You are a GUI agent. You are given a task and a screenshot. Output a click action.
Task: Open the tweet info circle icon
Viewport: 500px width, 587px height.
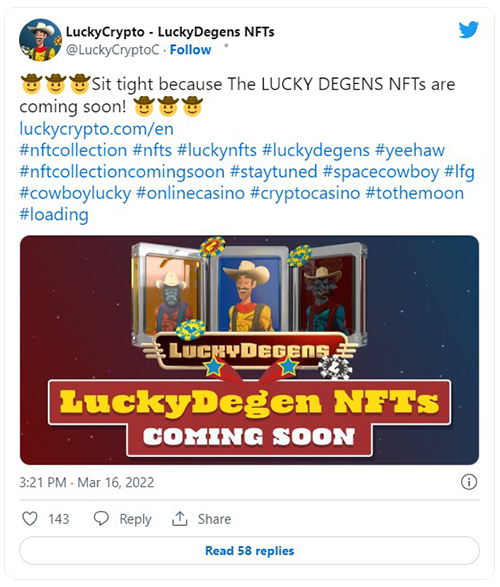(x=469, y=482)
